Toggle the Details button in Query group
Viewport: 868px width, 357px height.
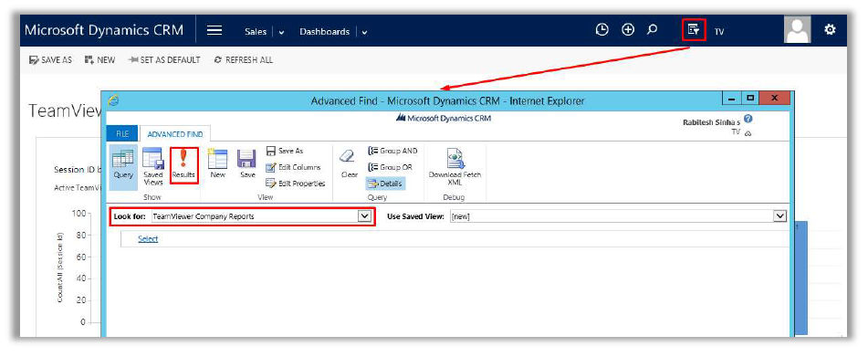tap(385, 184)
